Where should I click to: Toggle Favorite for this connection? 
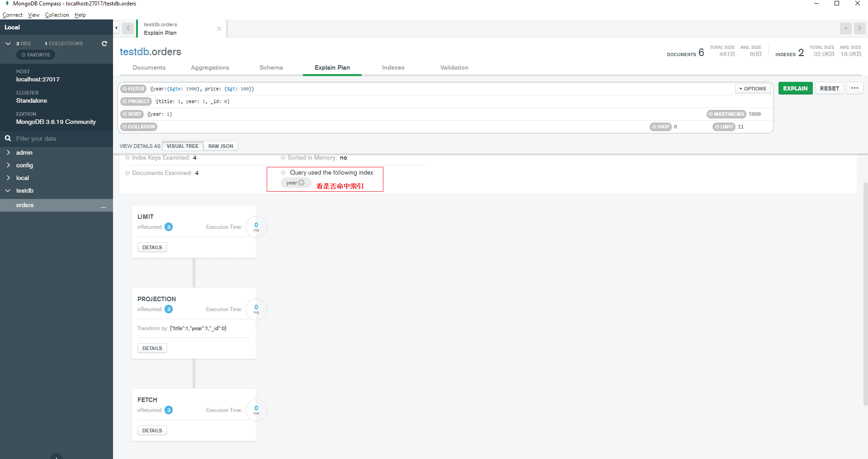click(x=36, y=55)
